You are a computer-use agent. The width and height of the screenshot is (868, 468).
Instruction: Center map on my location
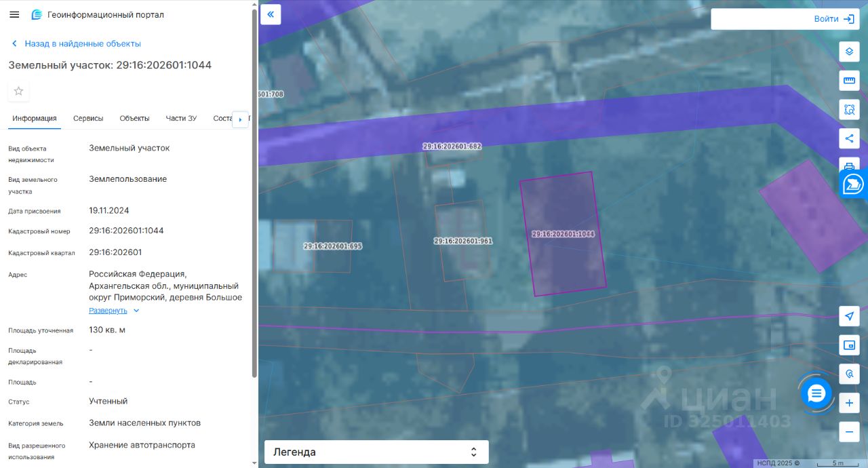[849, 316]
